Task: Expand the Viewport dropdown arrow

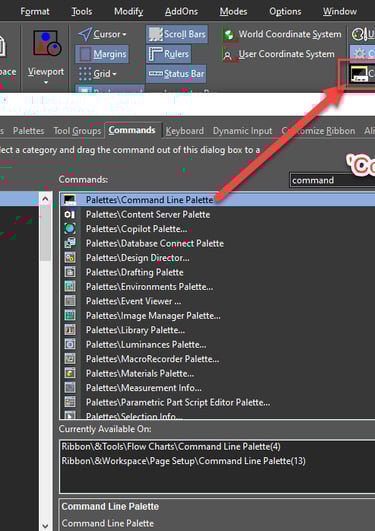Action: pos(46,82)
